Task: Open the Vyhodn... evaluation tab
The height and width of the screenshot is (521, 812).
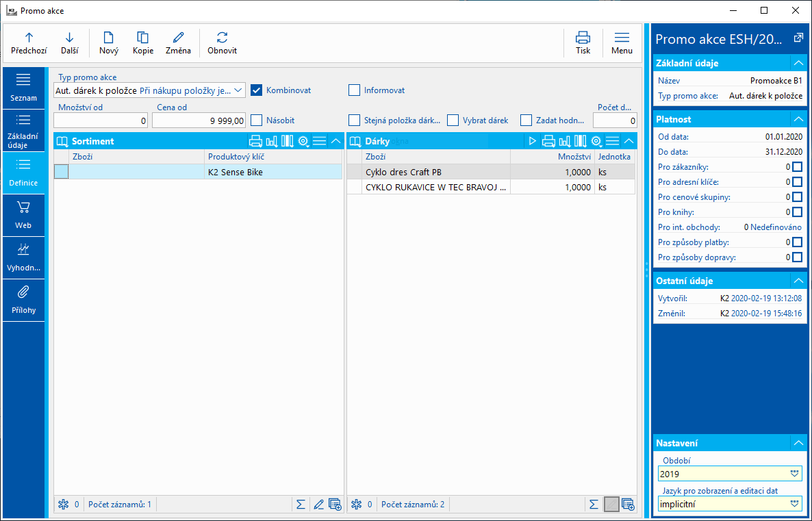Action: tap(23, 257)
